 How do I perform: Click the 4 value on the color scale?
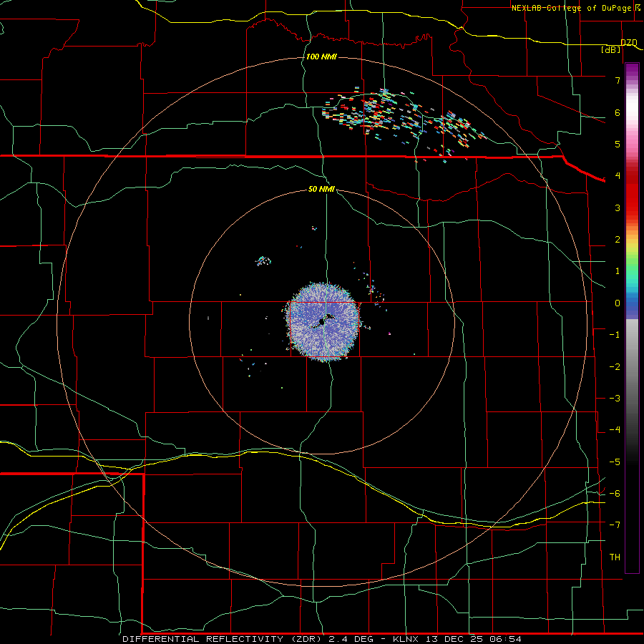(618, 176)
